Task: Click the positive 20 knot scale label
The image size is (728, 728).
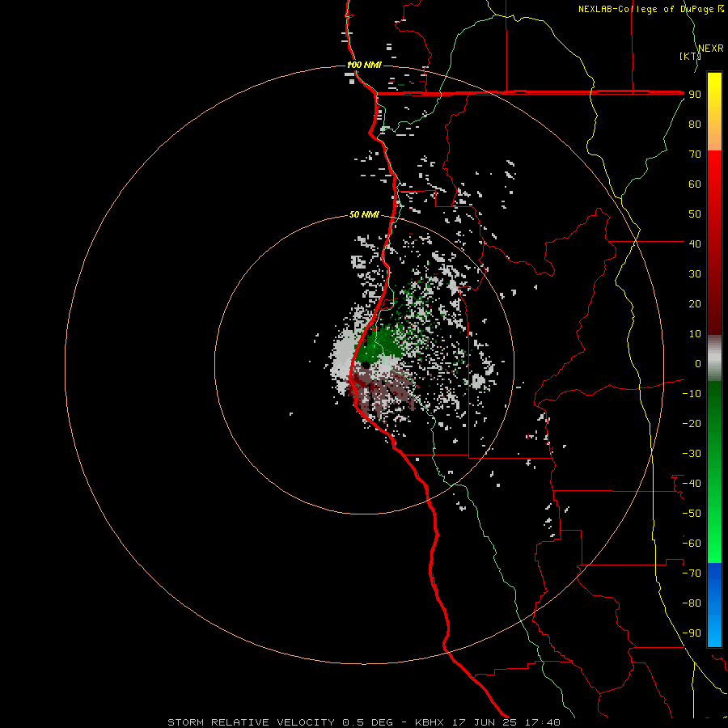Action: (695, 303)
